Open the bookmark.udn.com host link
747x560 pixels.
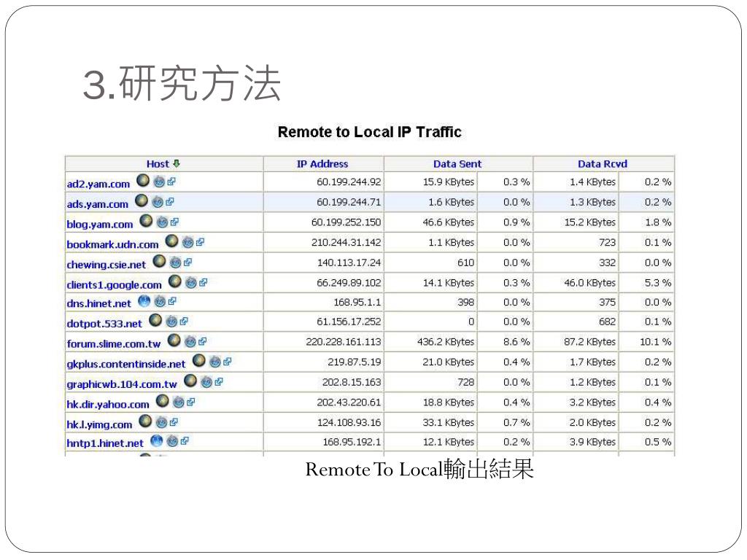pos(112,244)
